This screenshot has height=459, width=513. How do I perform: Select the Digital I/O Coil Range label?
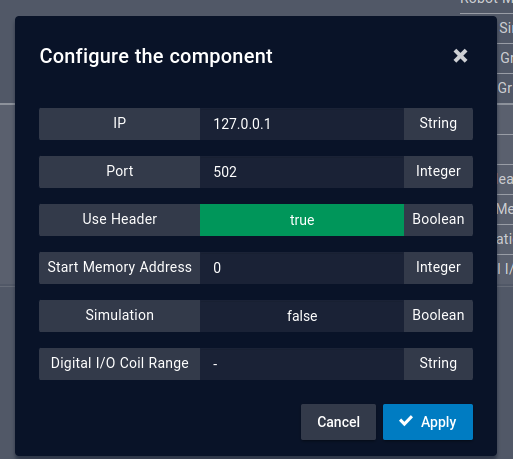(x=119, y=364)
